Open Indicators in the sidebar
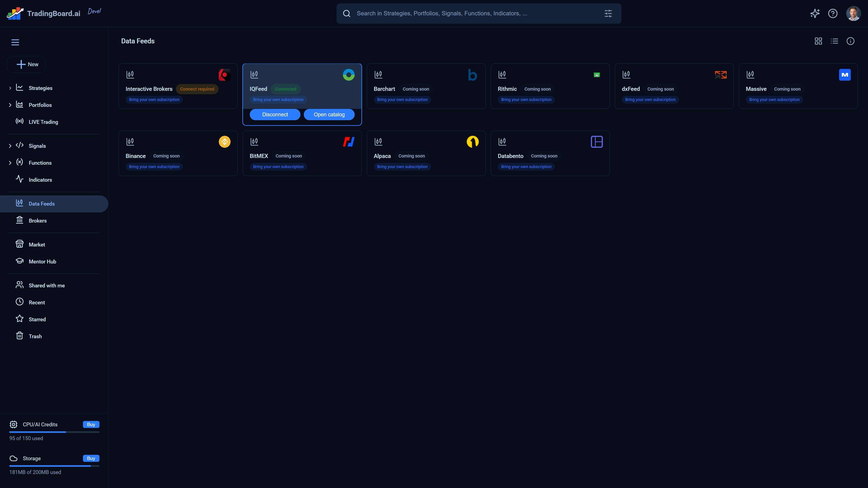Screen dimensions: 868x488 pyautogui.click(x=40, y=180)
